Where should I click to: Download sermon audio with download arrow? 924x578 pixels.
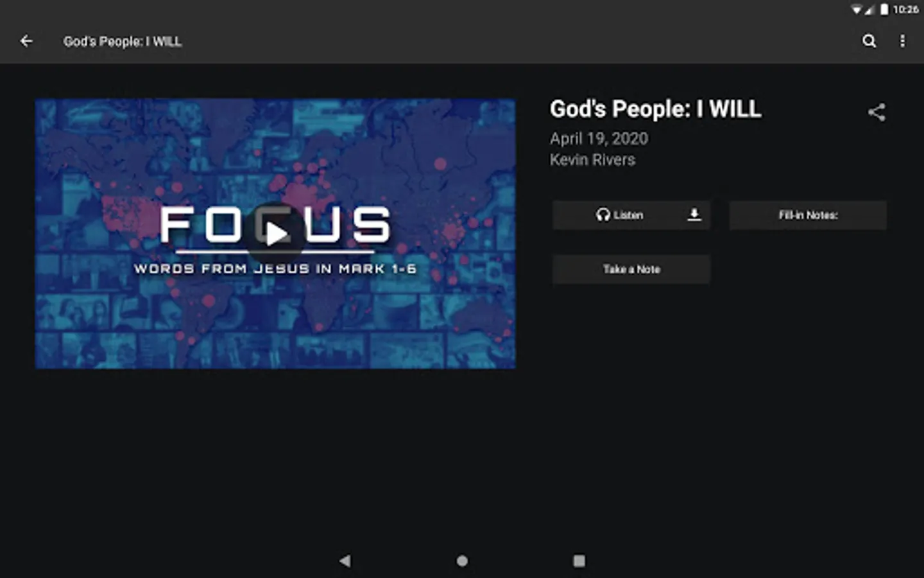coord(694,215)
